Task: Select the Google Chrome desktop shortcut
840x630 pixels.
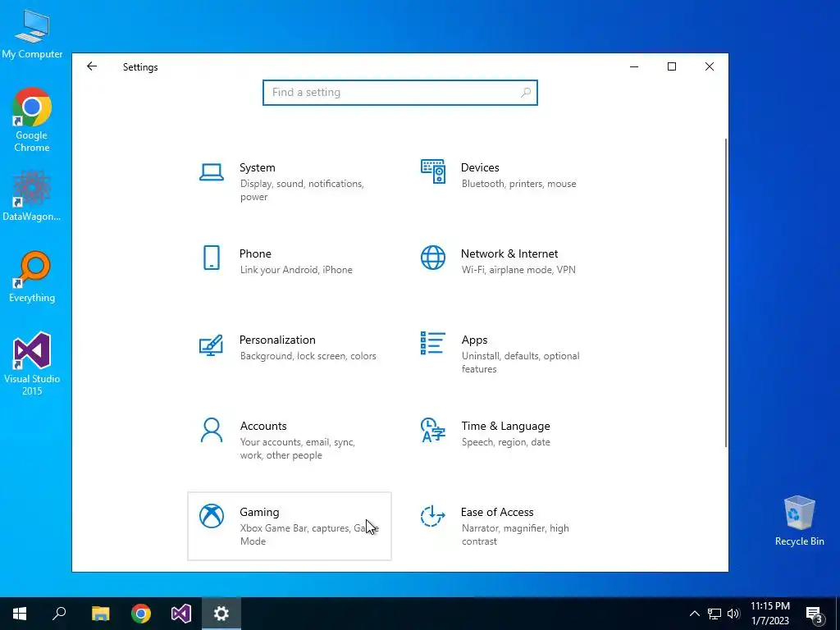Action: pos(32,121)
